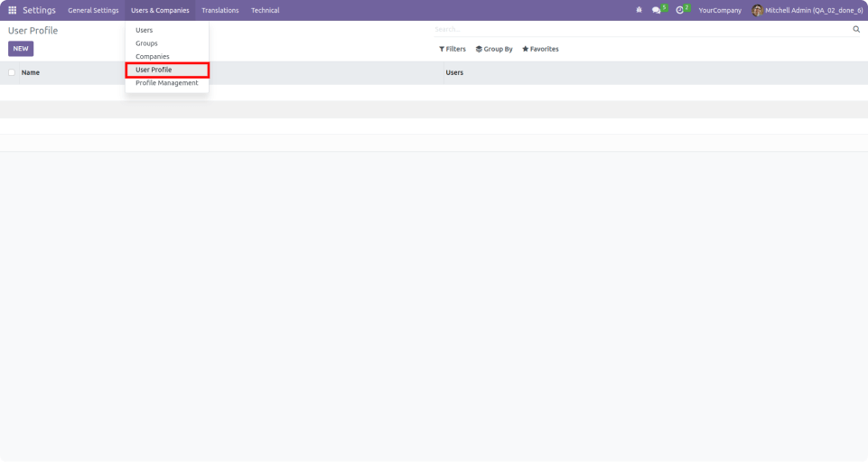
Task: Open the Translations menu
Action: point(220,10)
